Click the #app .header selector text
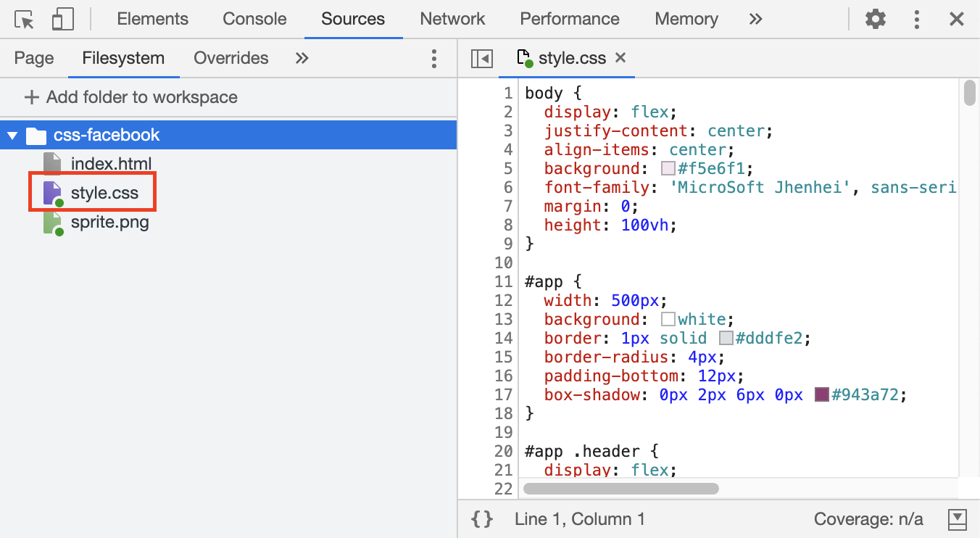 point(583,451)
